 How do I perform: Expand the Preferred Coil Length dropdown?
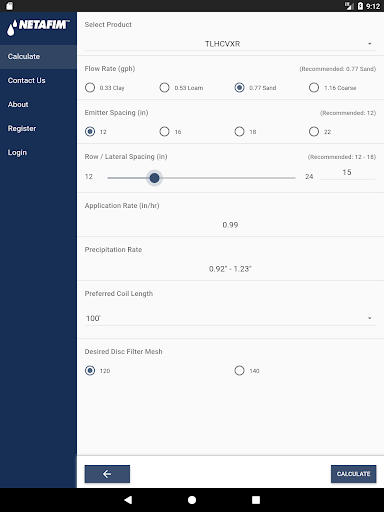tap(230, 318)
